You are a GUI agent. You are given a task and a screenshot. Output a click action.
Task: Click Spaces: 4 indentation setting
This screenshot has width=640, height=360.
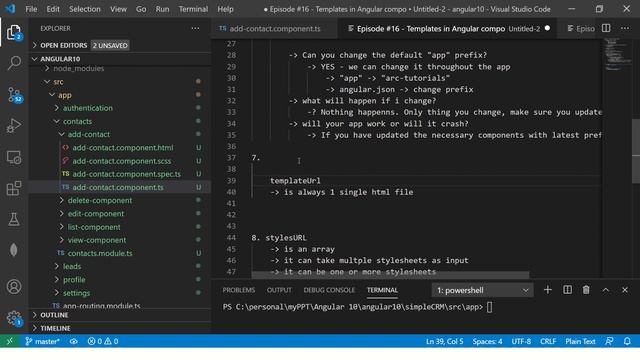pos(487,341)
